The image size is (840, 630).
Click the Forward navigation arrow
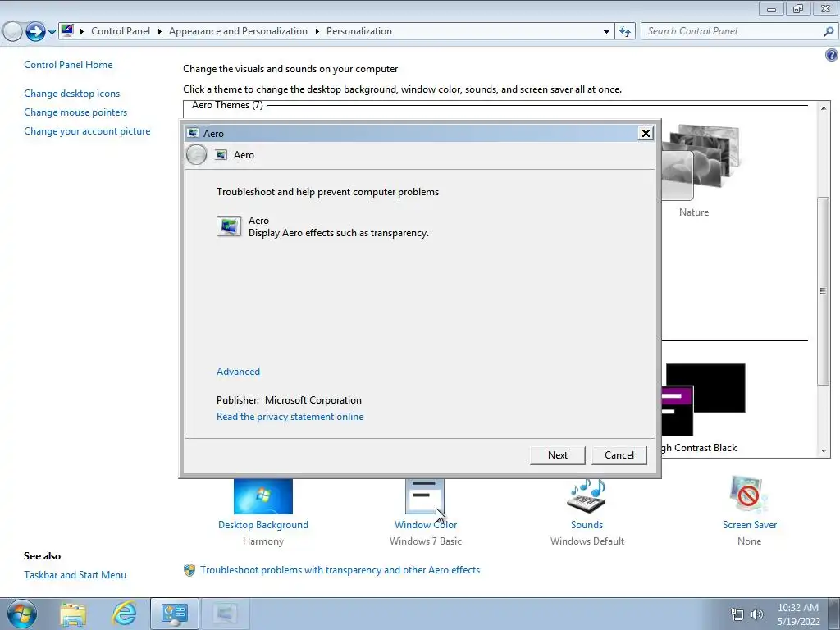(x=35, y=32)
